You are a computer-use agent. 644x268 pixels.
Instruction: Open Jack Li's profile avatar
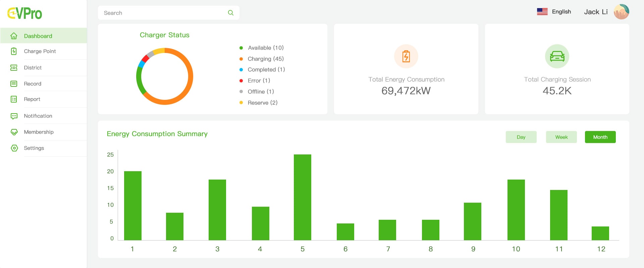pos(622,12)
